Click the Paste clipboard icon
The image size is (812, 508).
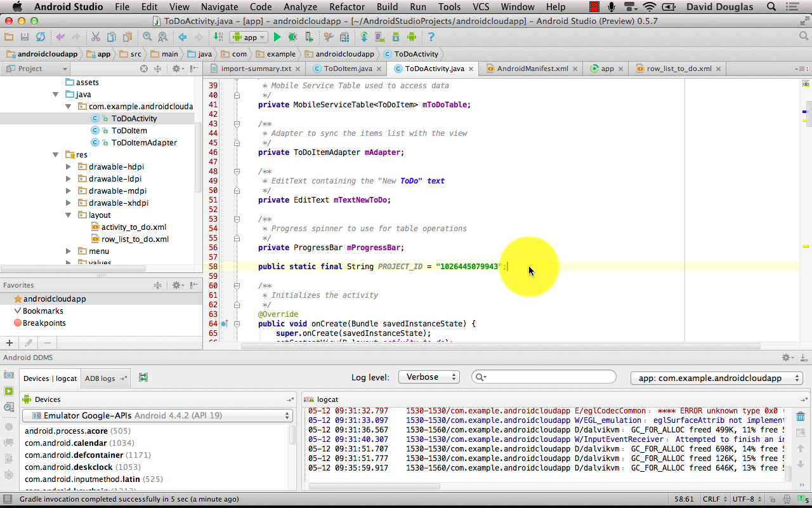click(x=128, y=37)
